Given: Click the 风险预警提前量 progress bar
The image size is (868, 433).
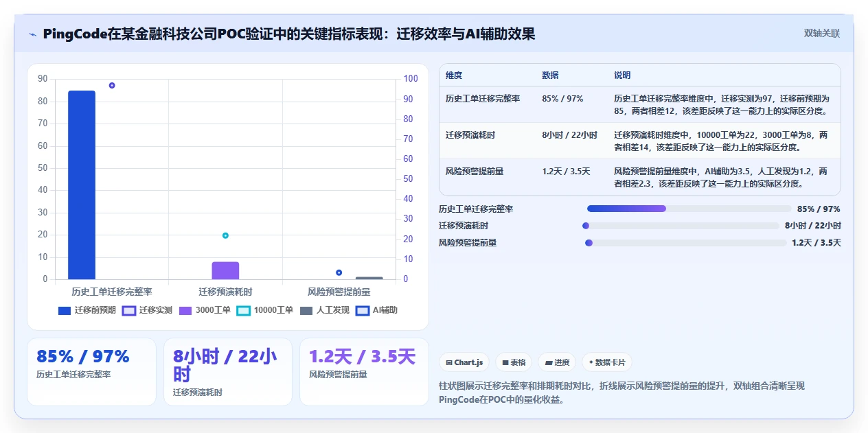Looking at the screenshot, I should pyautogui.click(x=685, y=243).
